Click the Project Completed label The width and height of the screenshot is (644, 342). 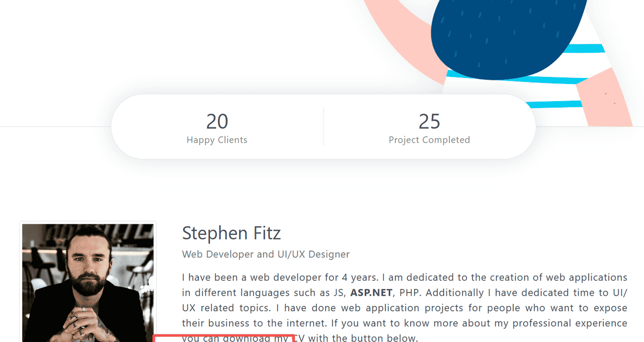pyautogui.click(x=429, y=140)
